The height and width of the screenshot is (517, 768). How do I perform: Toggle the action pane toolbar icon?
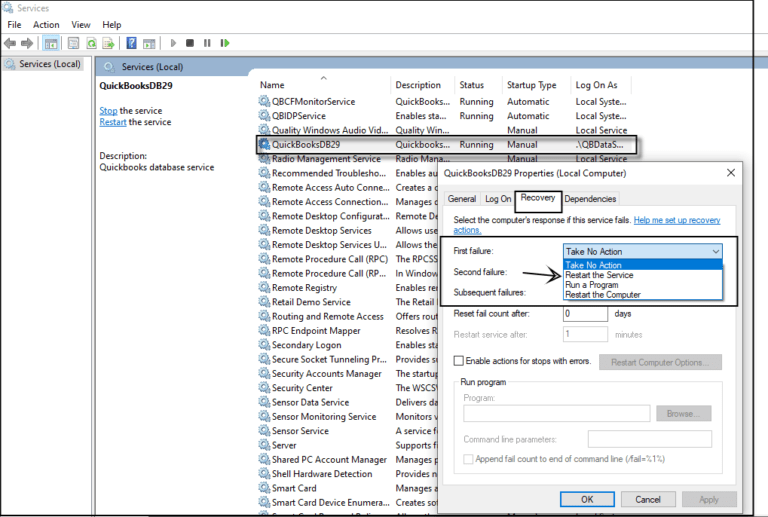[x=149, y=43]
